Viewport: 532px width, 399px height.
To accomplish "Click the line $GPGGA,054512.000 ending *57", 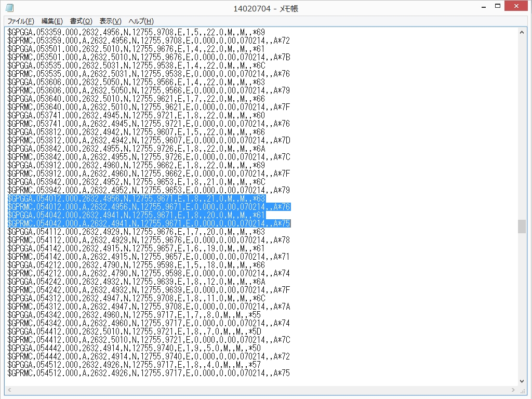I will click(134, 365).
